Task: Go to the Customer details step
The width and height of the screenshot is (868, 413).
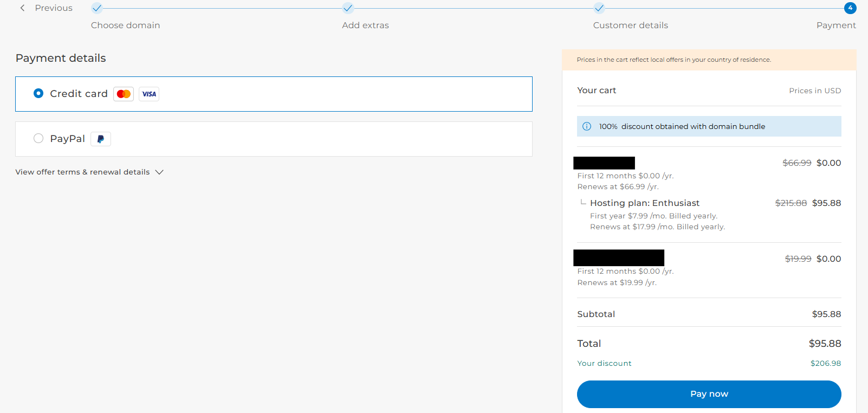Action: [630, 25]
